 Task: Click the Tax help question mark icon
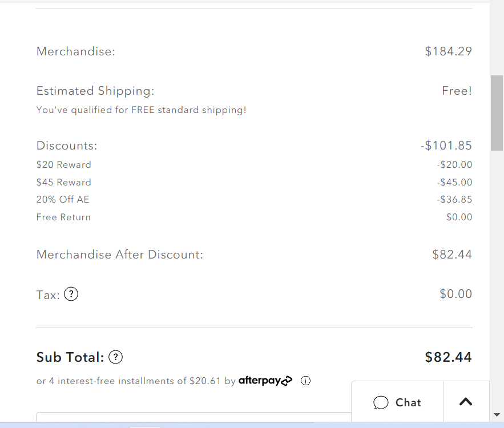[x=71, y=294]
